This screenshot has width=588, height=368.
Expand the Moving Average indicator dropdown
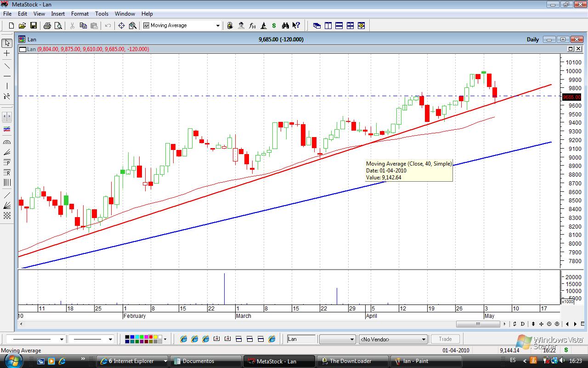coord(218,26)
